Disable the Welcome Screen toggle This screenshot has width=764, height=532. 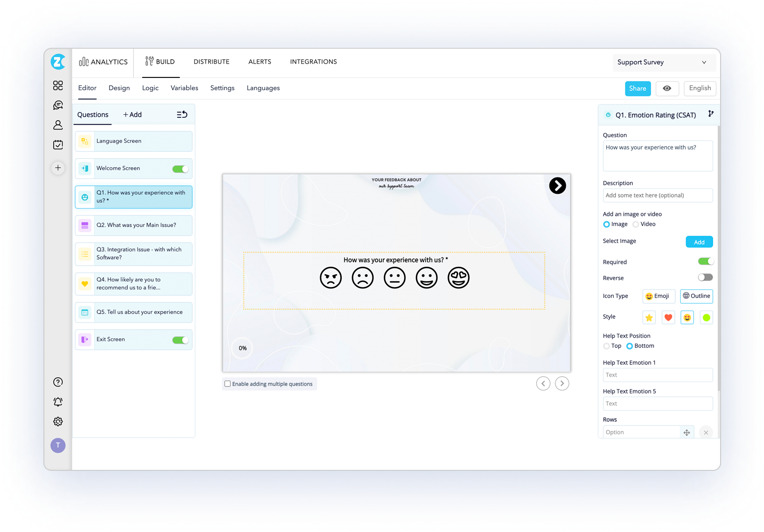click(x=180, y=168)
